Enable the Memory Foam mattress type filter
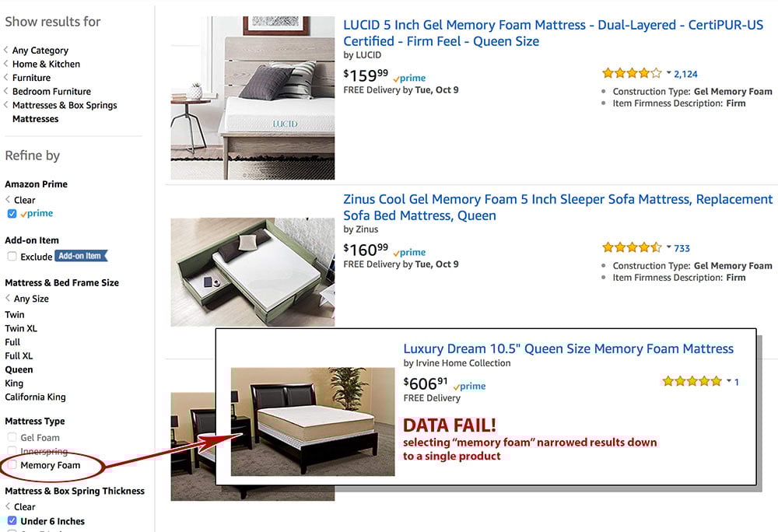Image resolution: width=778 pixels, height=532 pixels. tap(12, 465)
